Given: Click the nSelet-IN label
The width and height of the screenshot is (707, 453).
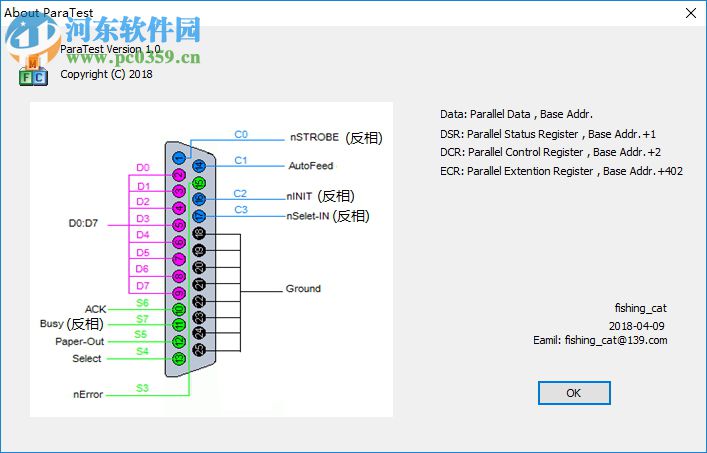Looking at the screenshot, I should (x=308, y=216).
